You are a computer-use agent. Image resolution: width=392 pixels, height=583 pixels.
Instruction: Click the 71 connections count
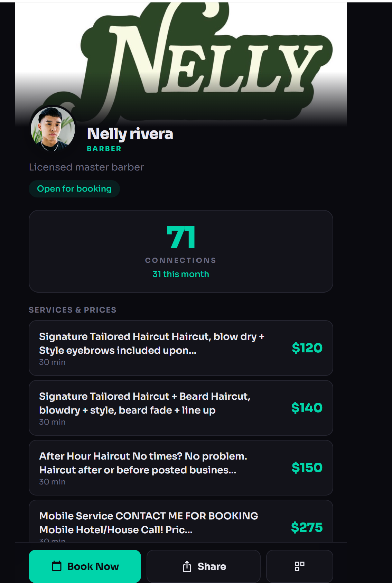[x=181, y=238]
